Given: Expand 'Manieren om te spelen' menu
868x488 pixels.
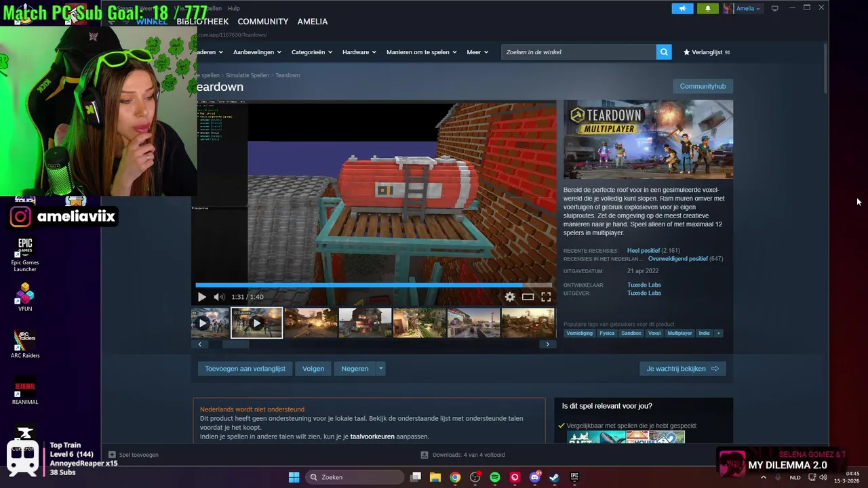Looking at the screenshot, I should 422,52.
